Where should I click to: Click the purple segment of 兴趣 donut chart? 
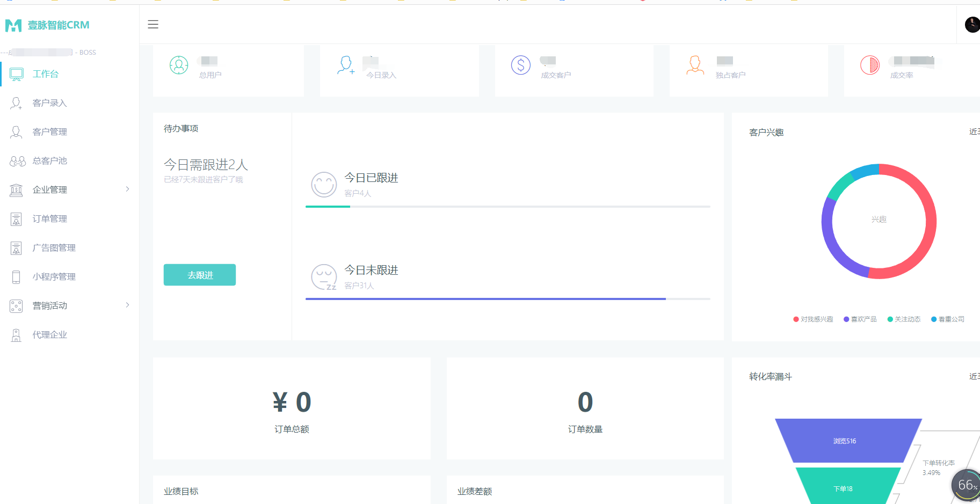tap(831, 244)
